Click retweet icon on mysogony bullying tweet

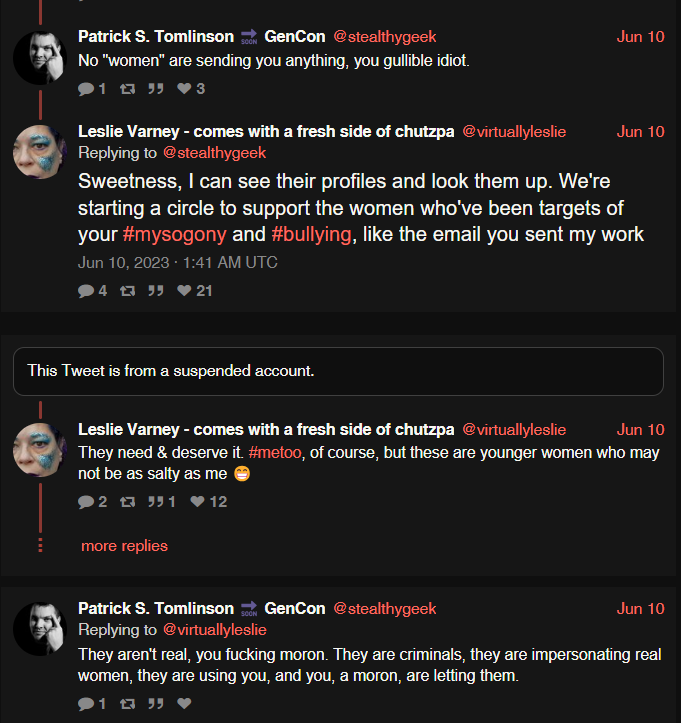click(127, 291)
